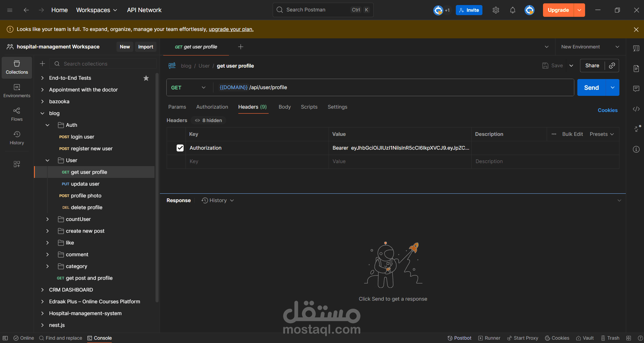Open the Presets dropdown
The height and width of the screenshot is (343, 644).
tap(602, 134)
